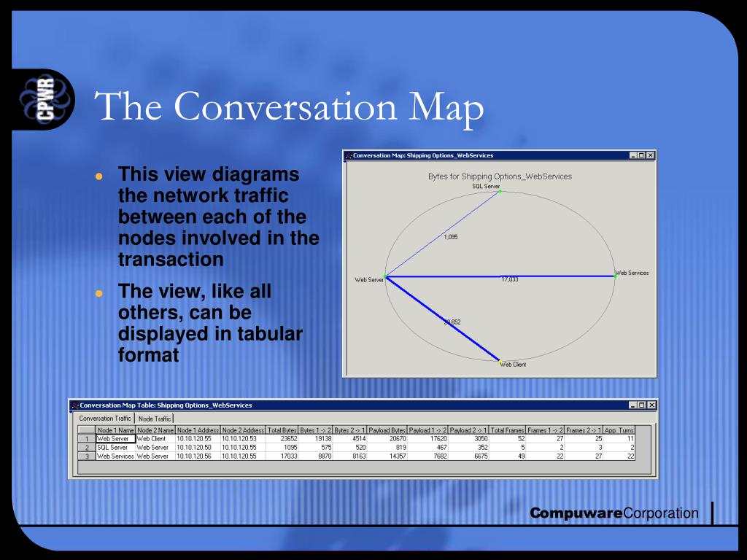Click the 10.10.120.50 address cell
This screenshot has height=560, width=747.
tap(198, 447)
